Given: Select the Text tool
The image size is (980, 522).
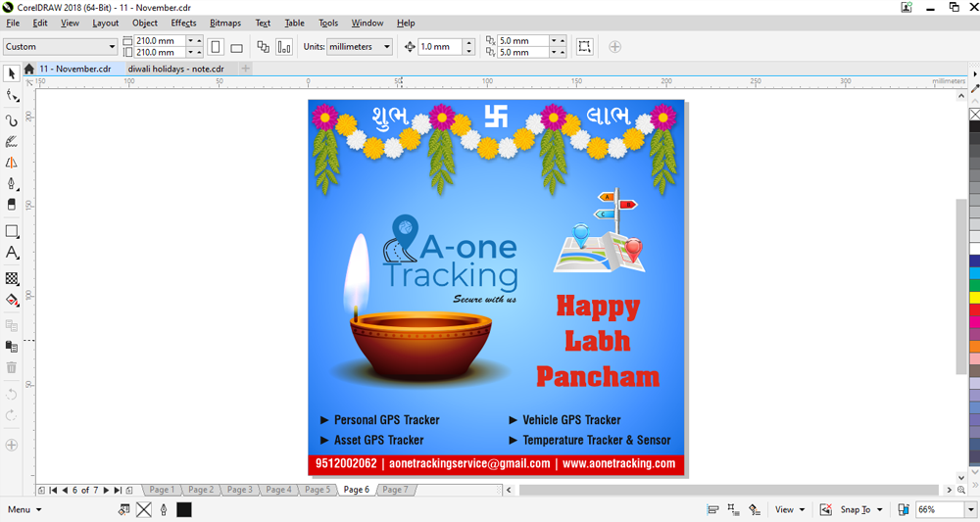Looking at the screenshot, I should coord(11,253).
